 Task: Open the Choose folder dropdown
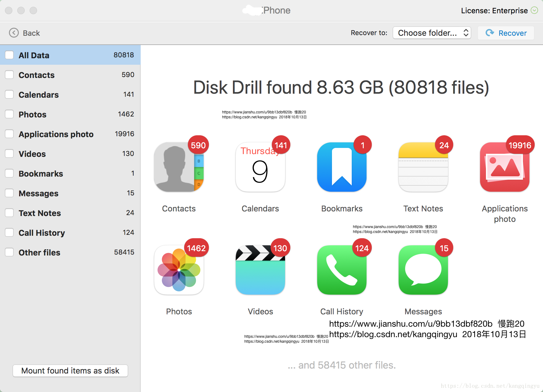coord(432,33)
